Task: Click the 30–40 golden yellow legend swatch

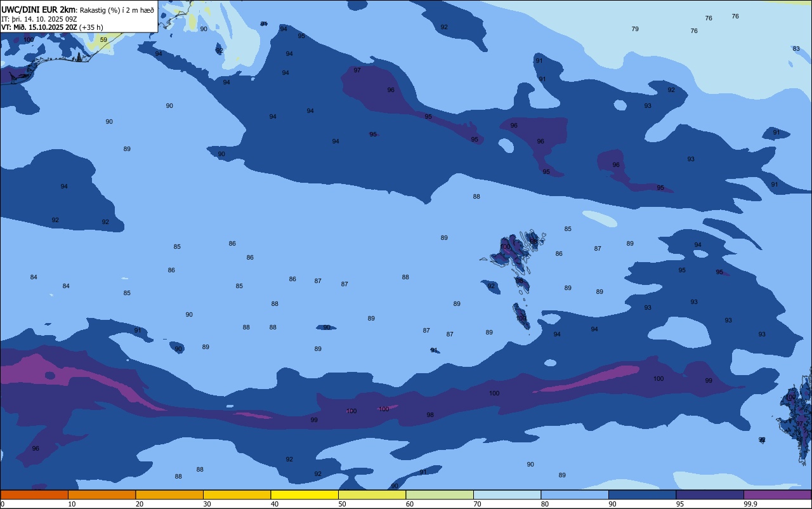Action: (237, 494)
